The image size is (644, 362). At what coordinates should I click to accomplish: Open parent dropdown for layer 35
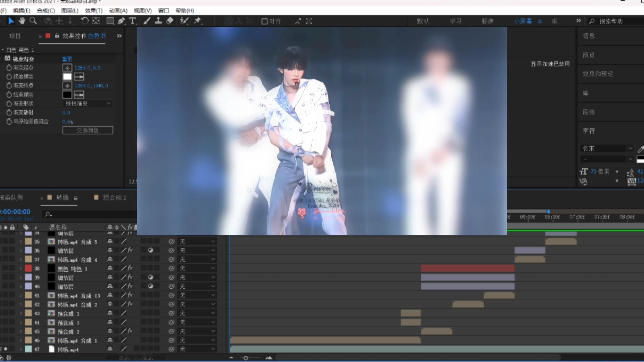[197, 242]
